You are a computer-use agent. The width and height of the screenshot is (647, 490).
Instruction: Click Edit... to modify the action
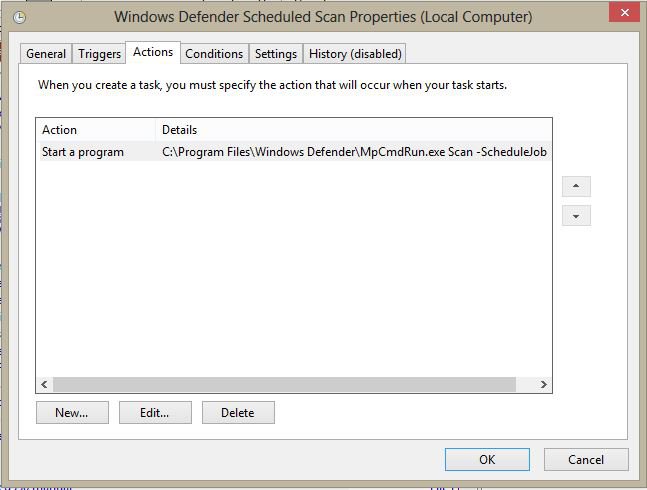tap(154, 412)
